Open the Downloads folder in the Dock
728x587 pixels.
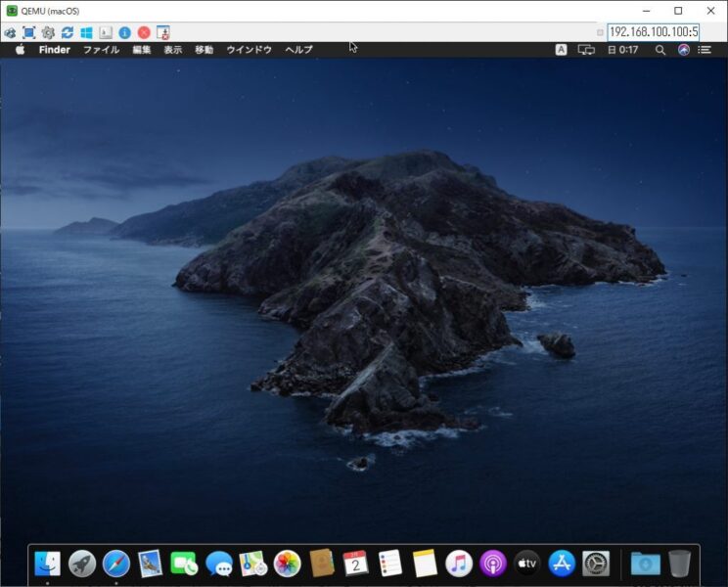tap(646, 564)
